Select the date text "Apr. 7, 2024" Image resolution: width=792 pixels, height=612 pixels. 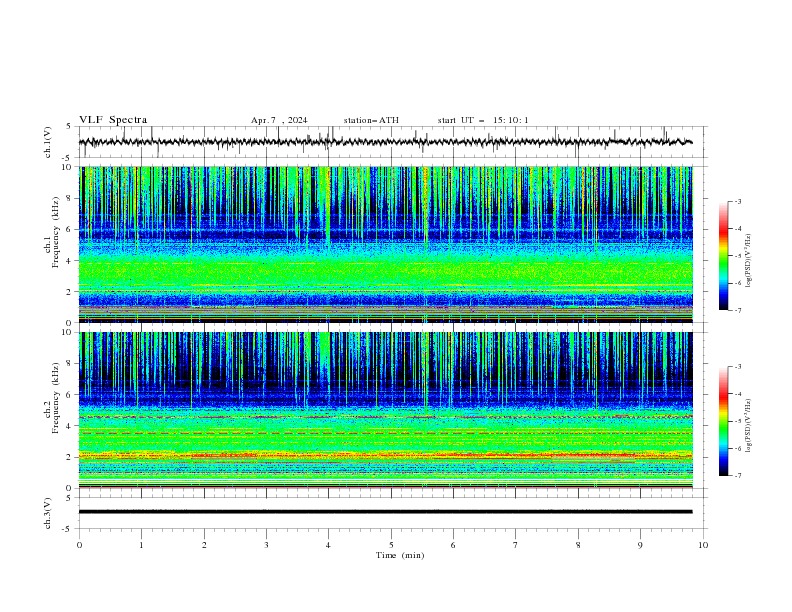[x=279, y=120]
